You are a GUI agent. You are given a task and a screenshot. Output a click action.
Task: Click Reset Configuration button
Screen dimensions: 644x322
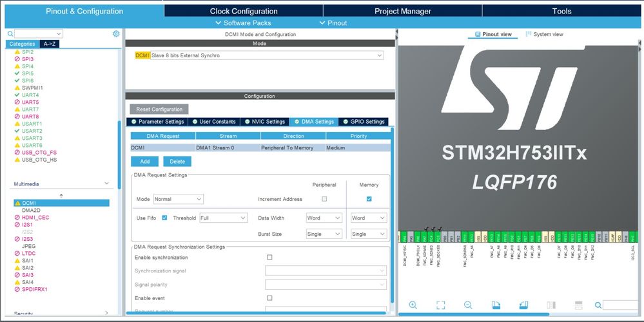(x=159, y=109)
